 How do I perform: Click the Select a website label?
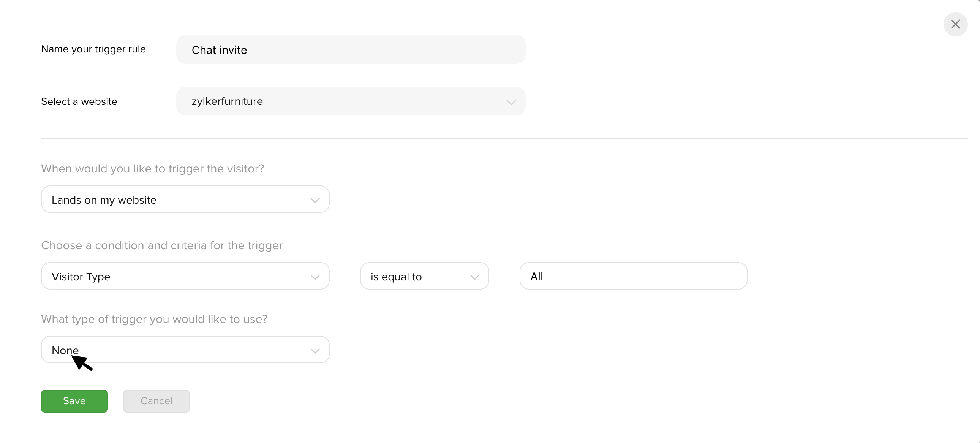pos(79,101)
